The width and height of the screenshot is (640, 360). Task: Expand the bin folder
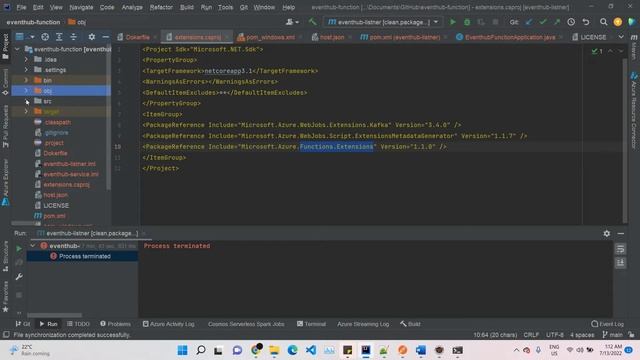pyautogui.click(x=26, y=80)
